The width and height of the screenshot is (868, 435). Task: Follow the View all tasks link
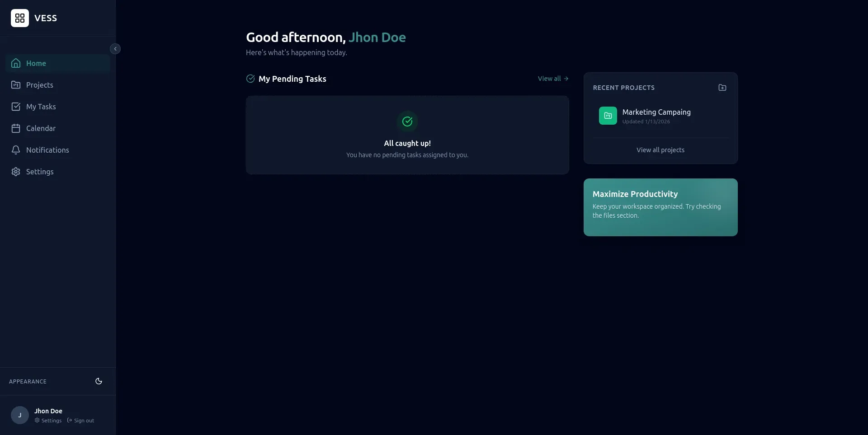(552, 79)
